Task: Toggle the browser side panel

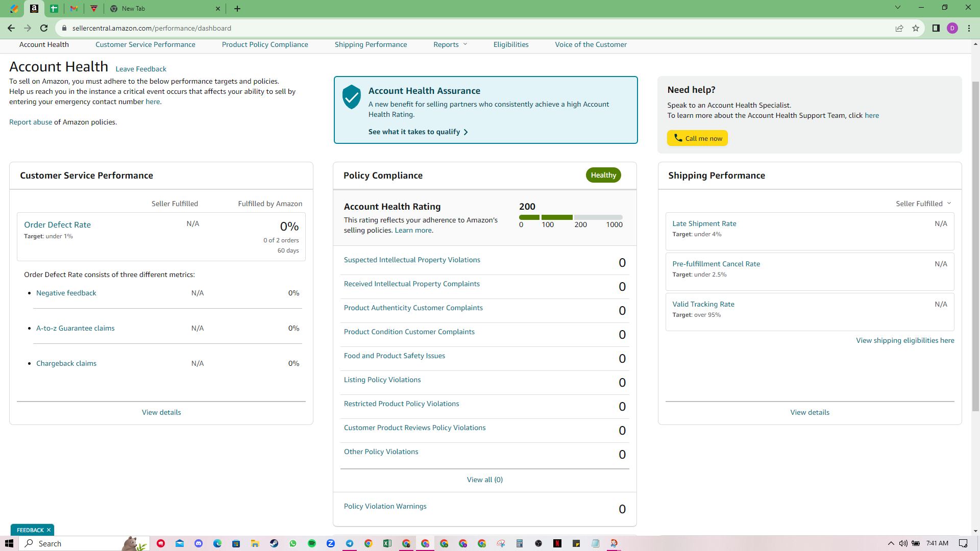Action: pyautogui.click(x=936, y=28)
